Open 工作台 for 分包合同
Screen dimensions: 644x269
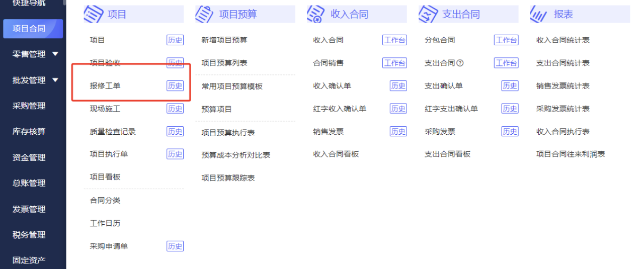tap(506, 40)
